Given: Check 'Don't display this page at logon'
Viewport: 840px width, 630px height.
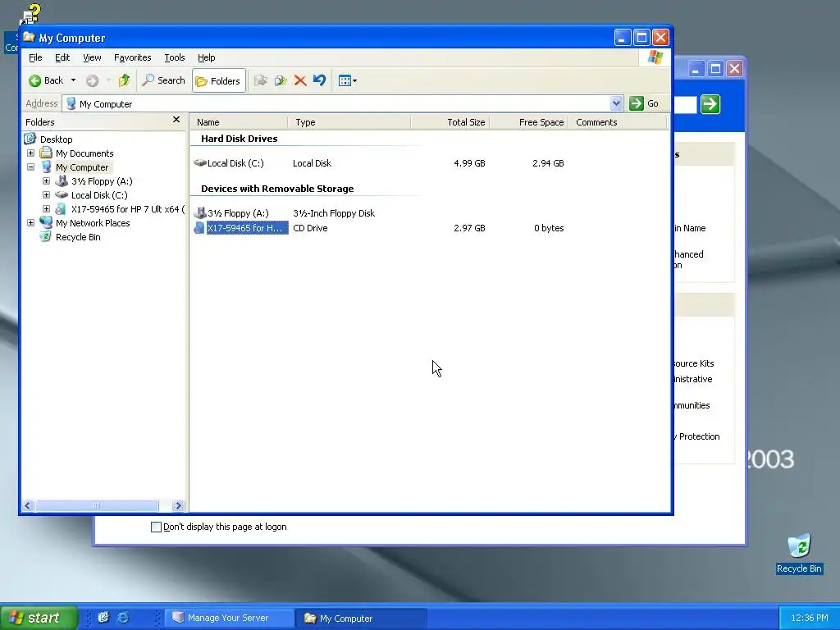Looking at the screenshot, I should [x=156, y=527].
